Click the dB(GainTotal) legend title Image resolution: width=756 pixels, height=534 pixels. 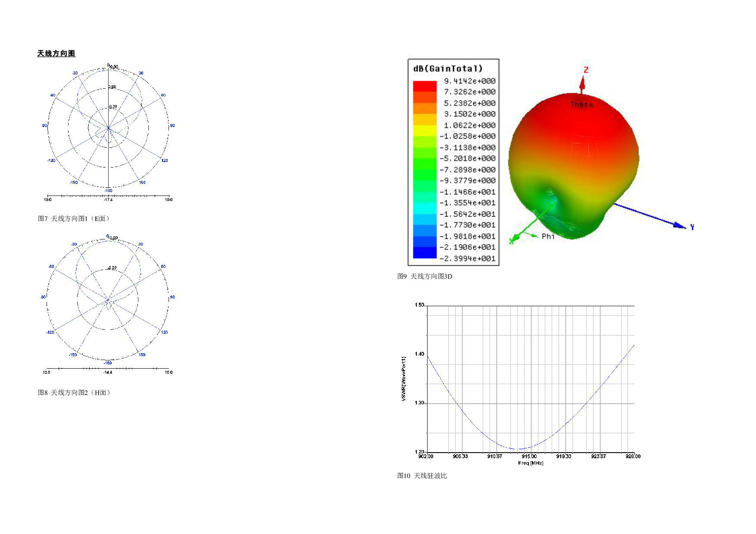(448, 68)
